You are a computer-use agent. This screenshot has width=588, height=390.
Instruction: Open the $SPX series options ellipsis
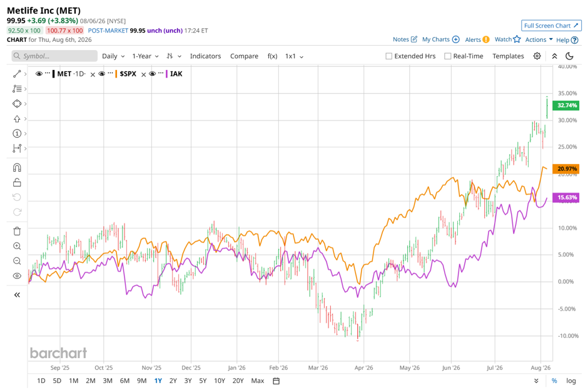tap(110, 73)
